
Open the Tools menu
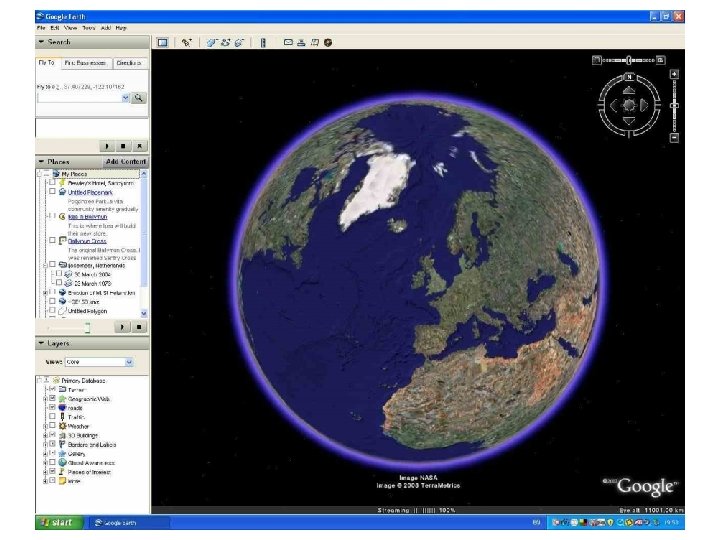pos(89,28)
